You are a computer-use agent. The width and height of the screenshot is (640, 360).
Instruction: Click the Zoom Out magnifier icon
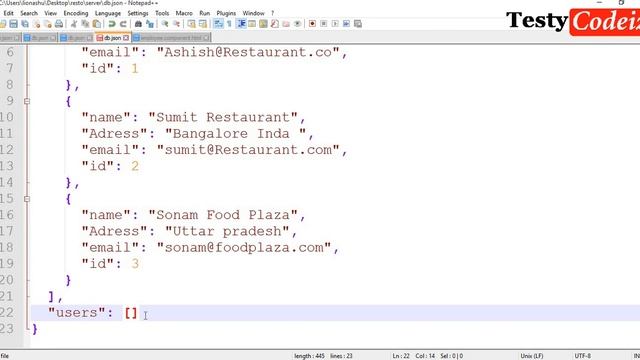point(176,24)
